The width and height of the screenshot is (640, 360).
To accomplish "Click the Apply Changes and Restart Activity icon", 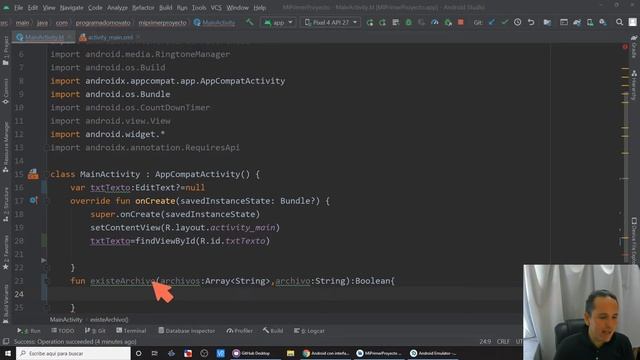I will (x=370, y=22).
